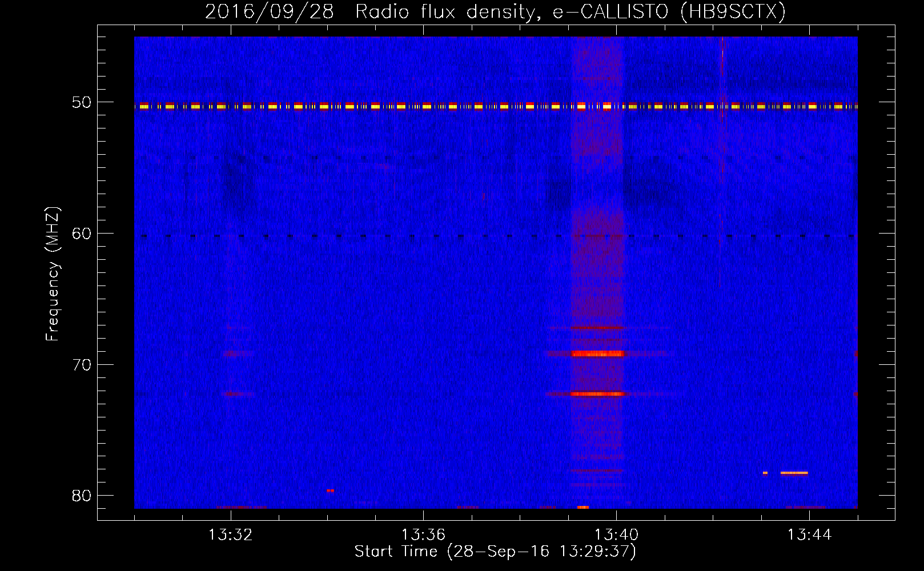Select the 60 frequency tick label
The image size is (924, 571).
82,234
